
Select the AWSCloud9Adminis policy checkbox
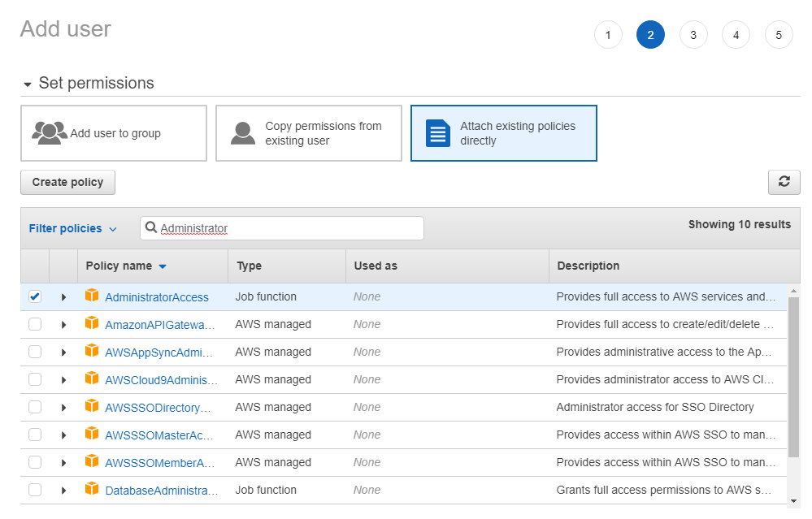tap(35, 379)
